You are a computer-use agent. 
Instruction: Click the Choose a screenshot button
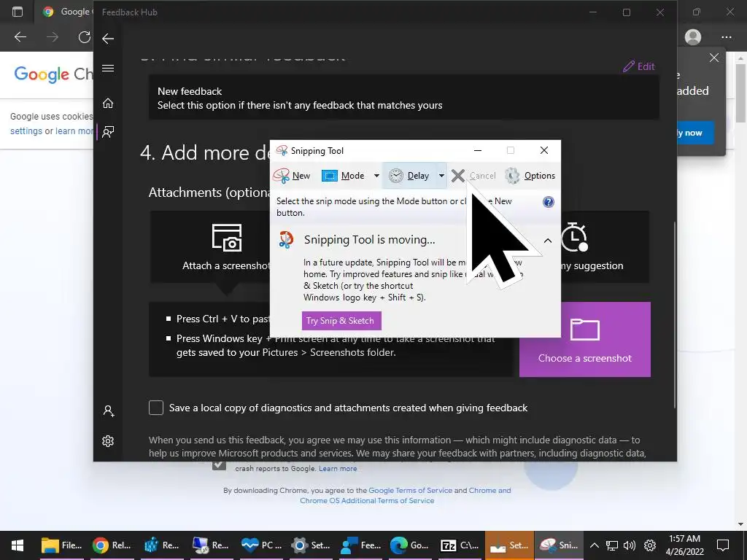(x=584, y=339)
